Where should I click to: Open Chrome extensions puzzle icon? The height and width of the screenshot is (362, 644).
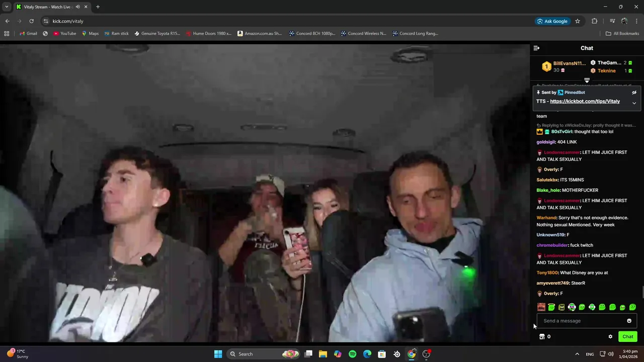point(595,21)
